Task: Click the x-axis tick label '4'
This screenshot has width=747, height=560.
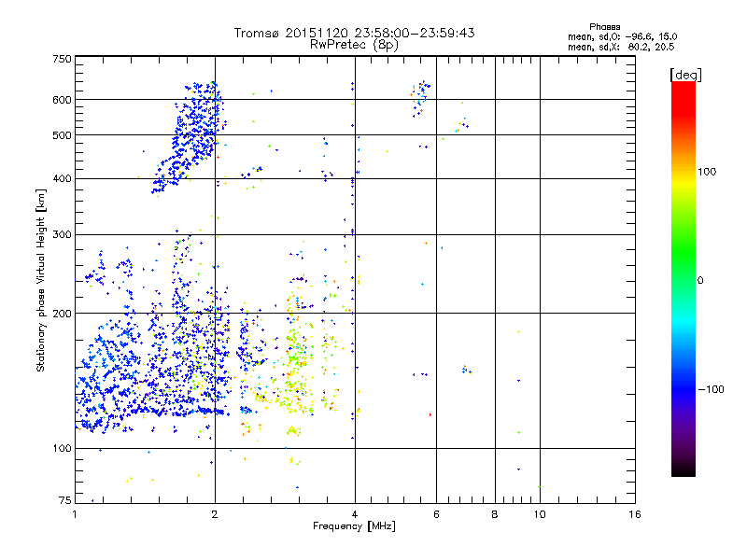Action: click(x=355, y=514)
